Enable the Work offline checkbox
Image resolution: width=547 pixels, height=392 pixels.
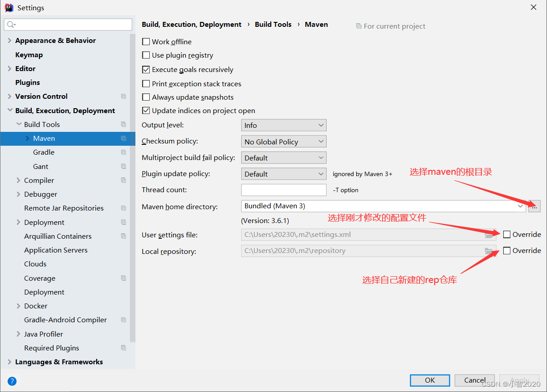pos(146,42)
